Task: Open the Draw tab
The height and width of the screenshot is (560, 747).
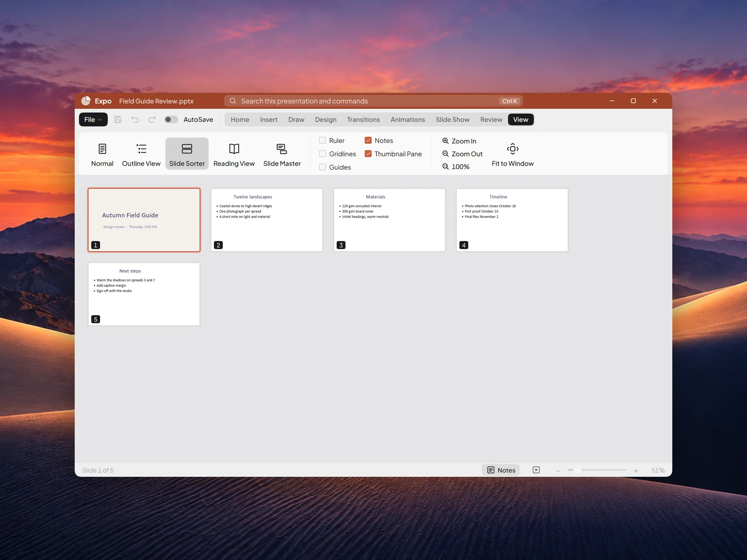Action: (x=296, y=119)
